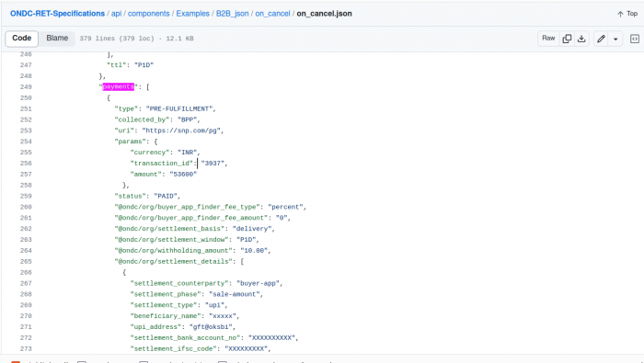
Task: Click the "buyer-app" counterparty value
Action: point(258,283)
